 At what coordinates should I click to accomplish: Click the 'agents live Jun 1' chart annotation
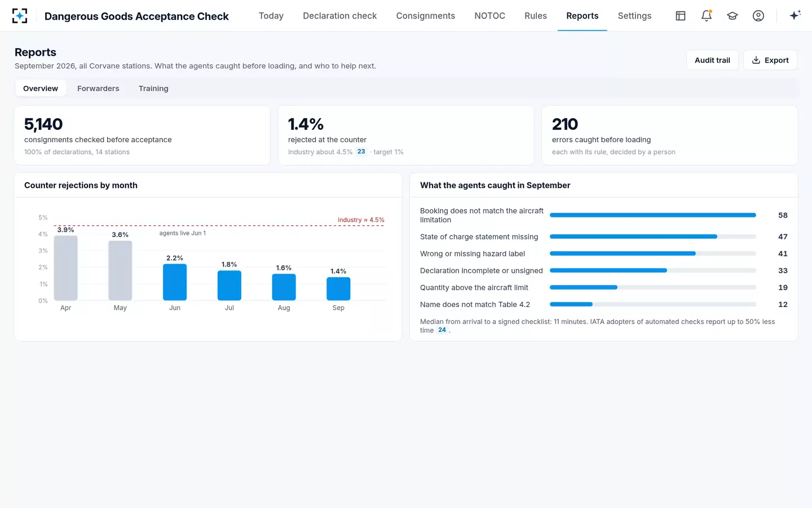[183, 233]
